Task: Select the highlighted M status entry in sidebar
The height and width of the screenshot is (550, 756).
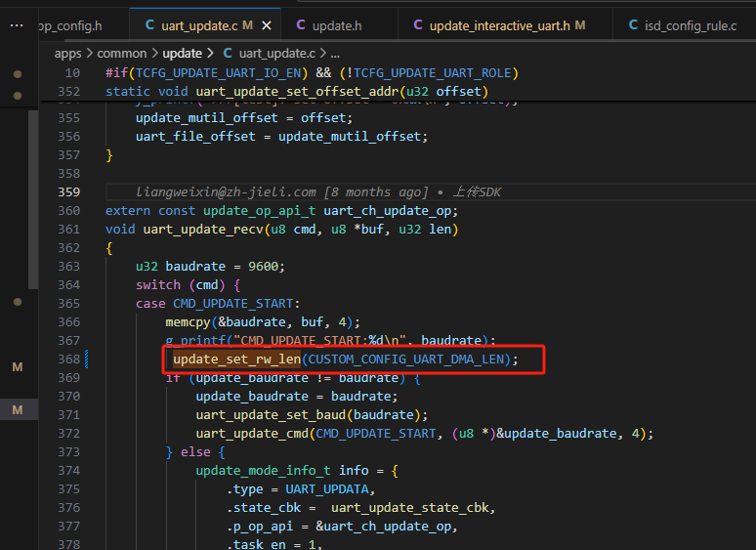Action: (18, 409)
